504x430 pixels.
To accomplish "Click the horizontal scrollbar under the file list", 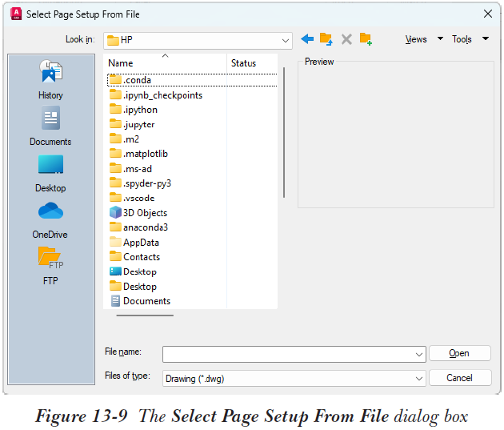I will 145,315.
